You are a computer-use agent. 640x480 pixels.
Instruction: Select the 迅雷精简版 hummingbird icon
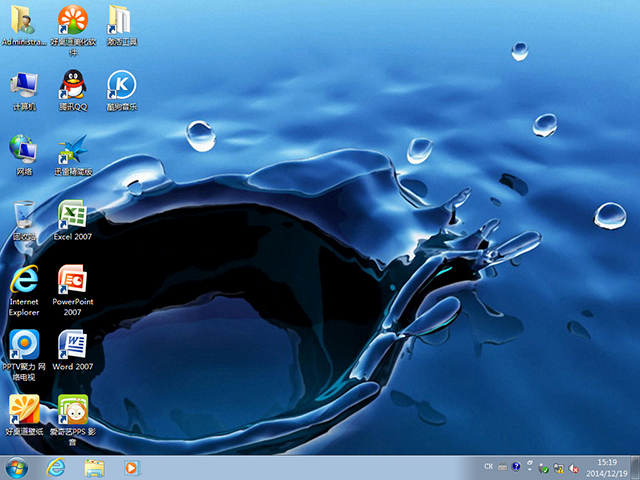coord(72,150)
